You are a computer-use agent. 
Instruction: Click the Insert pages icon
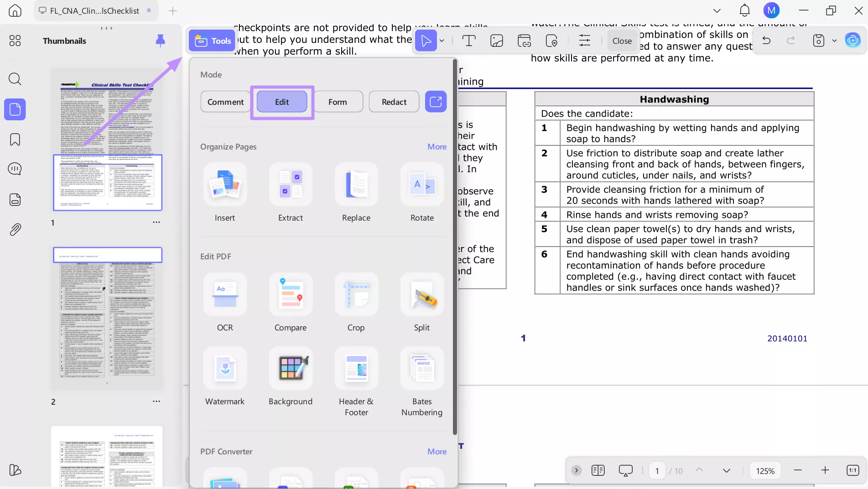pyautogui.click(x=225, y=185)
